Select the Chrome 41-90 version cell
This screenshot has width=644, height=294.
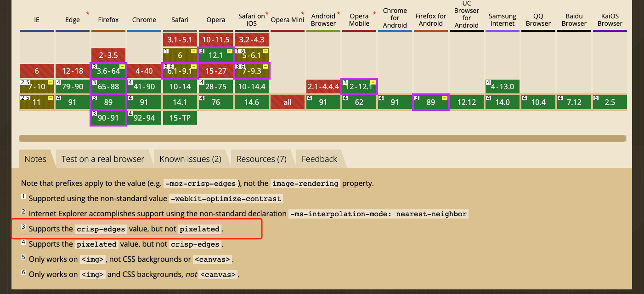(144, 86)
